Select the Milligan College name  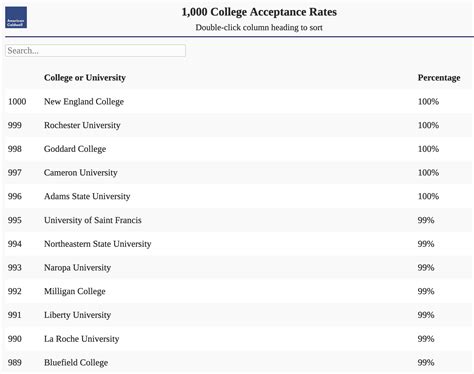(75, 291)
